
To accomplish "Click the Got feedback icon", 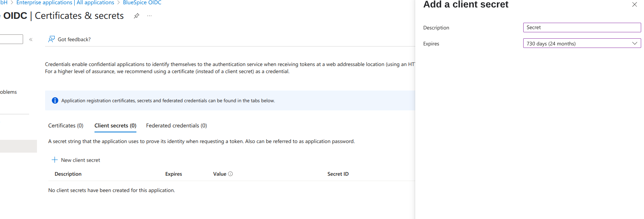I will [52, 39].
